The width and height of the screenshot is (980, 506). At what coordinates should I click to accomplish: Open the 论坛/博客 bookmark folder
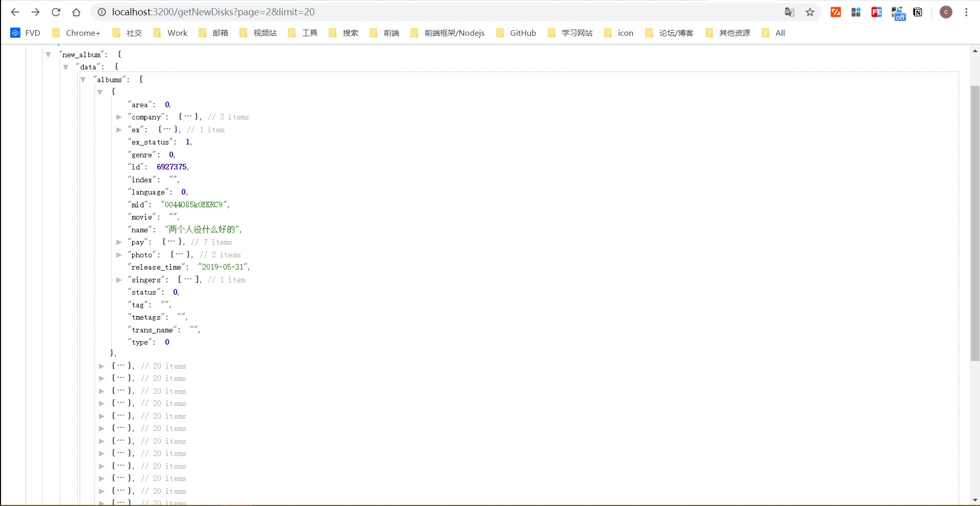[669, 33]
